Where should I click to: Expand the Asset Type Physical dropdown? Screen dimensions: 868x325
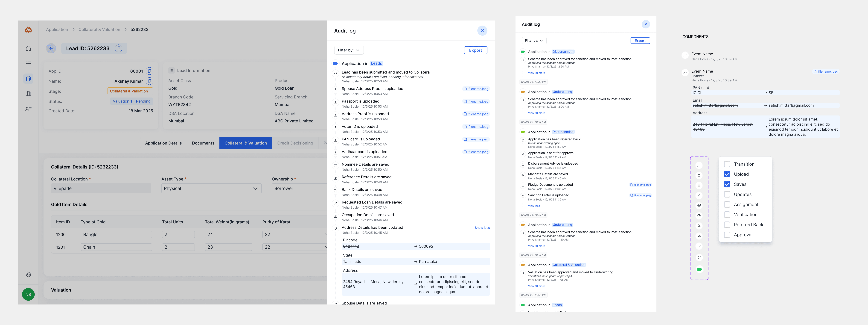tap(211, 189)
